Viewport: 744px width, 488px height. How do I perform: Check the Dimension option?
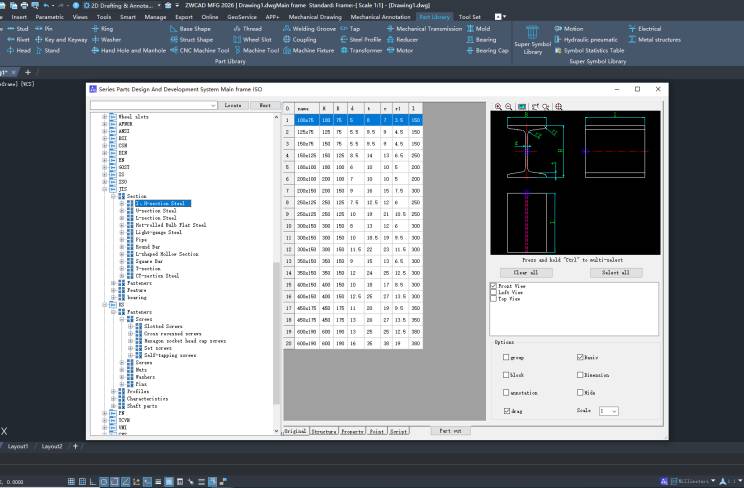tap(581, 374)
